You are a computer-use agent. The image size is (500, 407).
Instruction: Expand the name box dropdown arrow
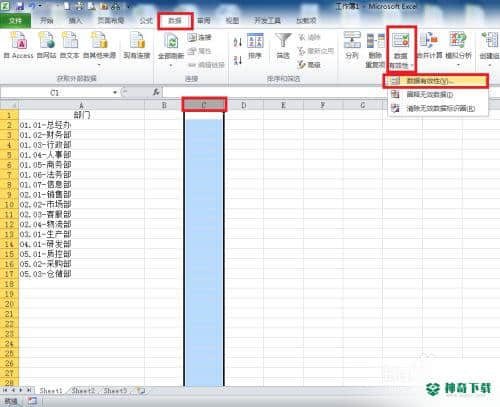pos(115,92)
